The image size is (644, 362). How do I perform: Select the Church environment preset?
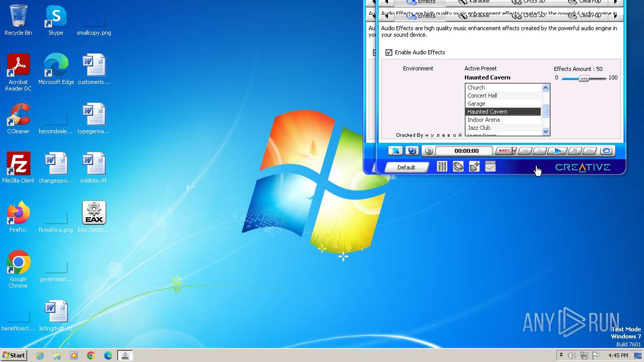click(x=503, y=87)
